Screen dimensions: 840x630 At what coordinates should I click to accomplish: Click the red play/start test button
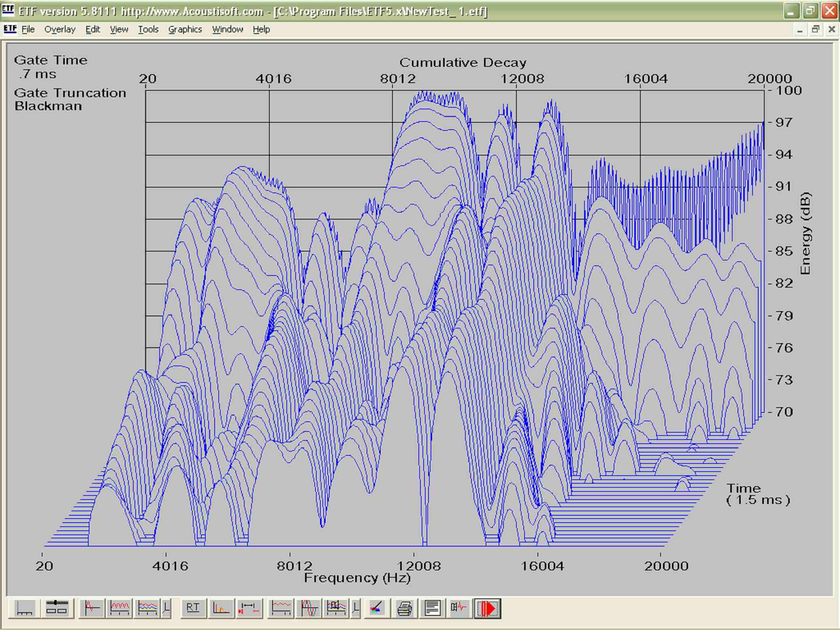(x=488, y=608)
